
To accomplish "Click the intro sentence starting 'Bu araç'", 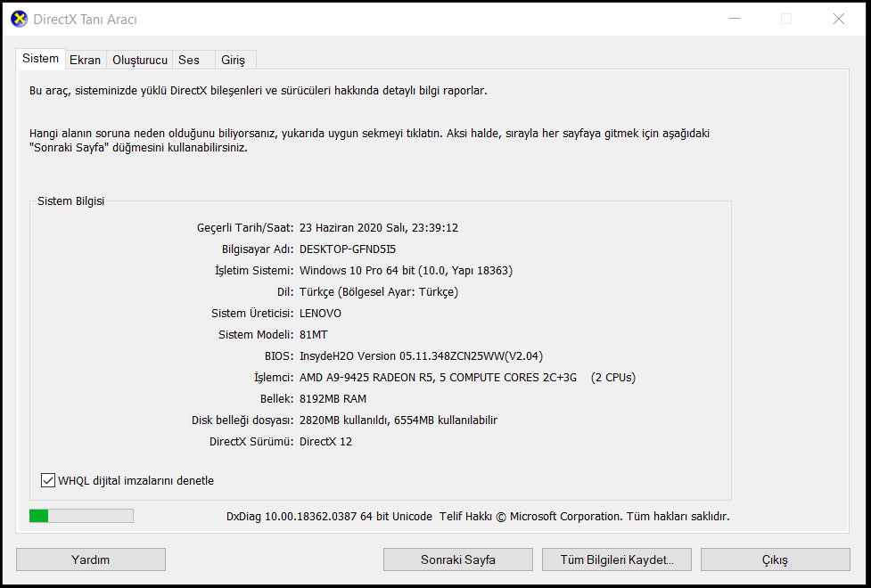I will point(259,91).
